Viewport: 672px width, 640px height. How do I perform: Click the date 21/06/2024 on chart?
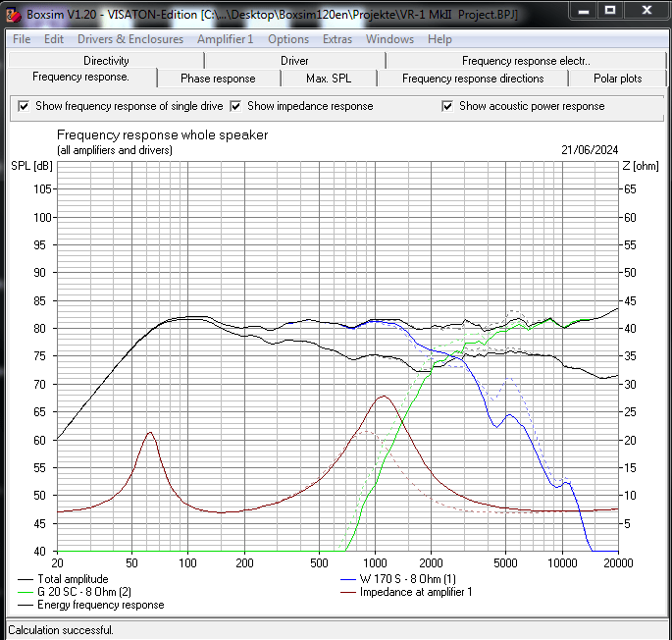[590, 150]
